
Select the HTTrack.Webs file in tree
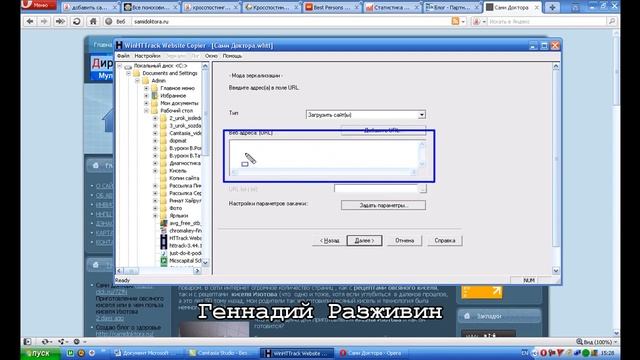[x=185, y=238]
